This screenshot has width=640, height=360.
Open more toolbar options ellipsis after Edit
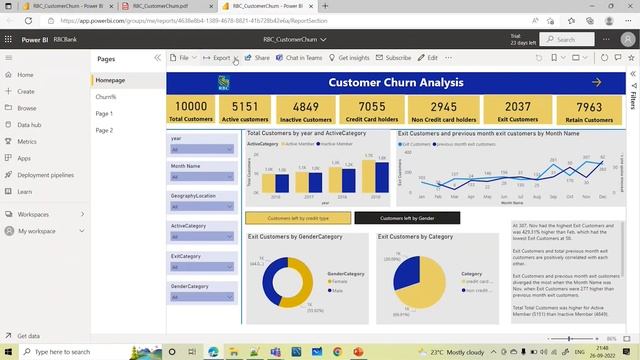click(449, 58)
